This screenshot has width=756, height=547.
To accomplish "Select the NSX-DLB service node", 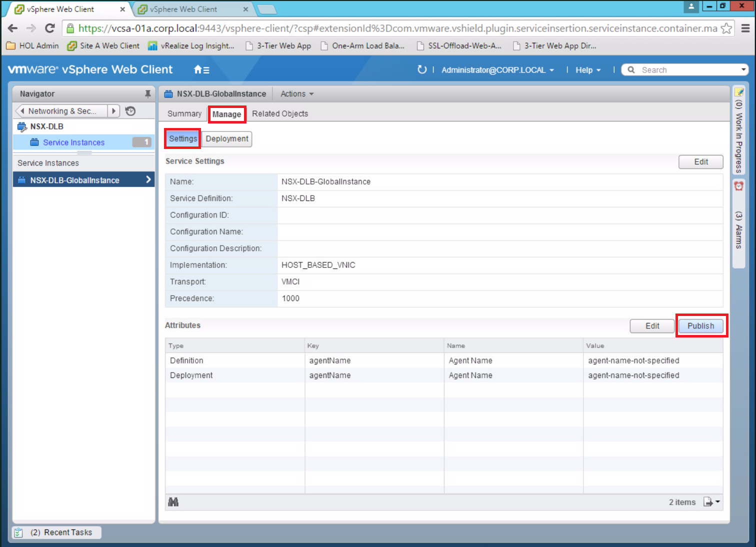I will [46, 126].
